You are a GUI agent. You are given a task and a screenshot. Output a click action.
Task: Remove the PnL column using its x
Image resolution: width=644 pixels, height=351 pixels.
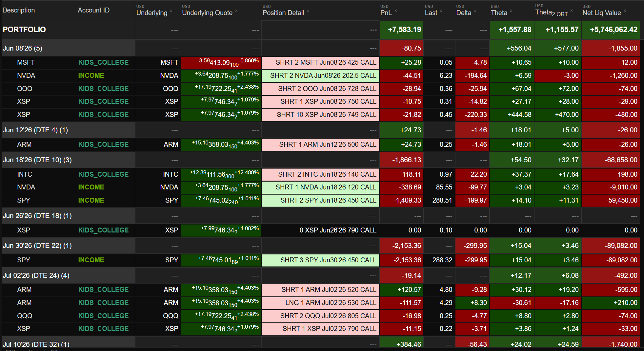pos(395,11)
